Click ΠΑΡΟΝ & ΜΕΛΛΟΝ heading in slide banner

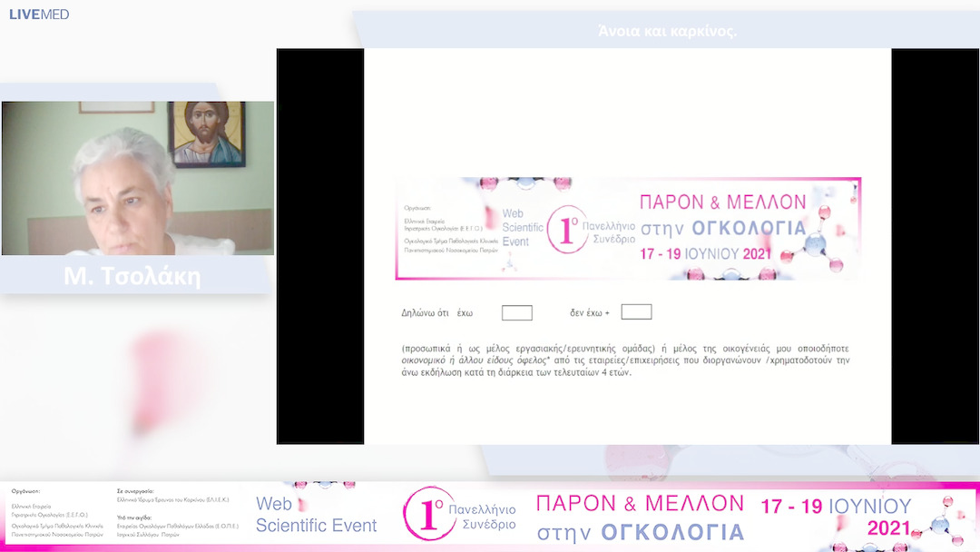tap(722, 202)
